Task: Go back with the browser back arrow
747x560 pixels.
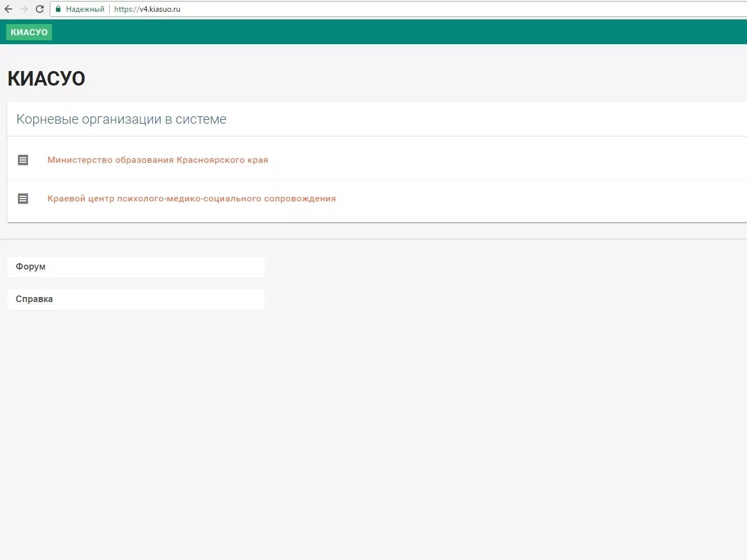Action: tap(8, 9)
